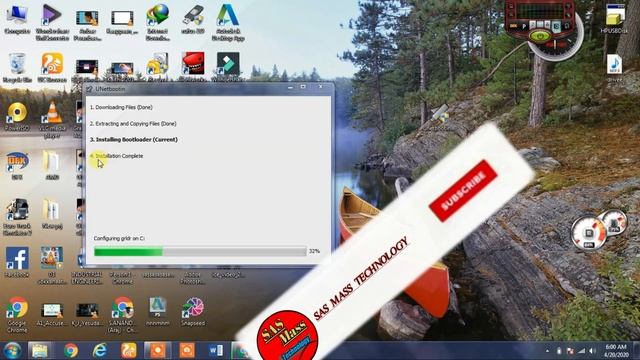Open the UC Browser desktop shortcut
This screenshot has height=360, width=640.
(52, 67)
